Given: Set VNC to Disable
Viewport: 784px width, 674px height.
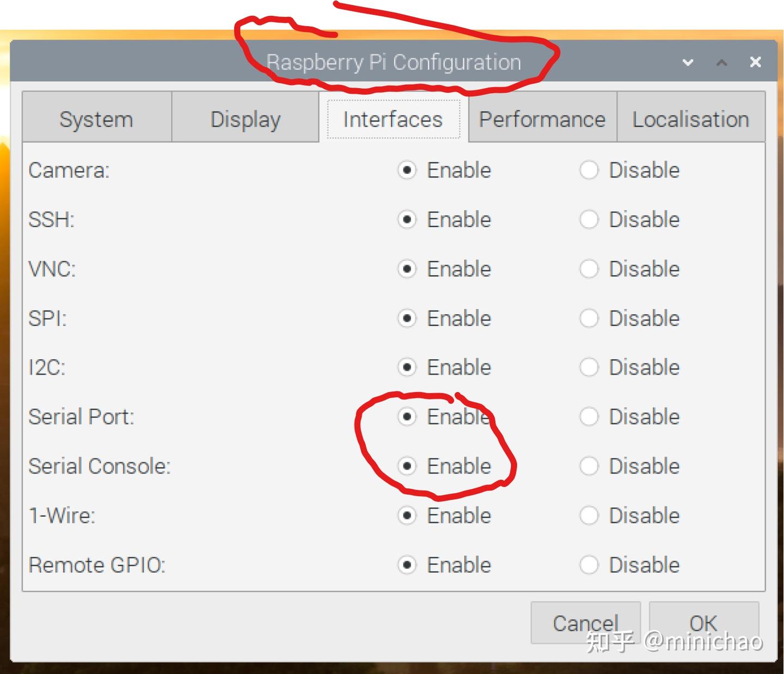Looking at the screenshot, I should click(589, 269).
